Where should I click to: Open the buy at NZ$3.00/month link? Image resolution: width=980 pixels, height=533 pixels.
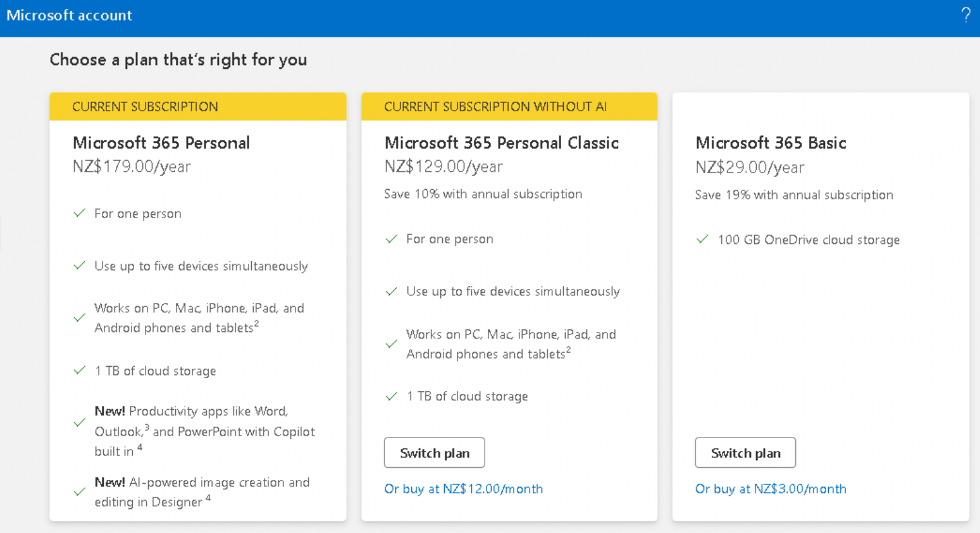771,489
